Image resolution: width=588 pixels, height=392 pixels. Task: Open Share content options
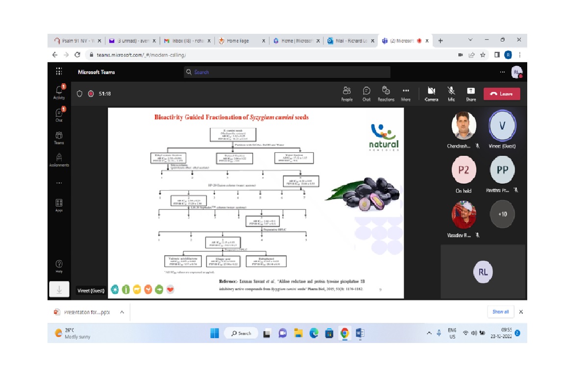[470, 94]
